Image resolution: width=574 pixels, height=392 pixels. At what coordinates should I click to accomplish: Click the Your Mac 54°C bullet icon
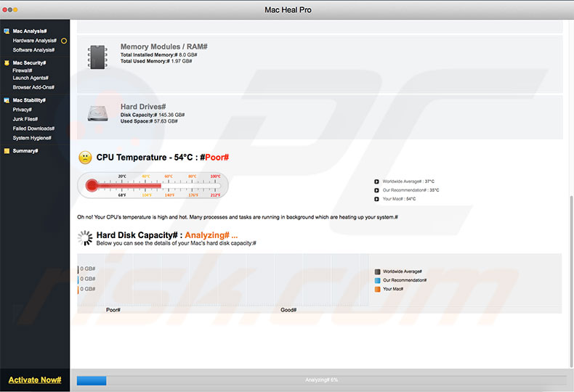point(376,200)
